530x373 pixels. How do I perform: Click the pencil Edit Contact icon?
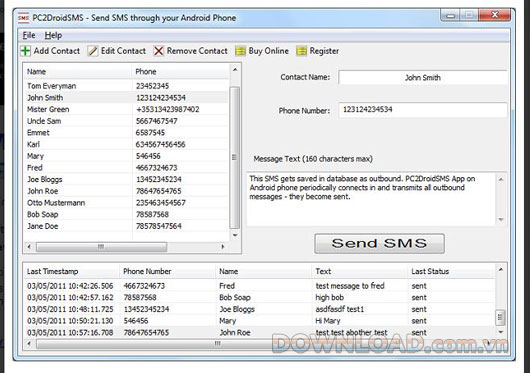[93, 51]
